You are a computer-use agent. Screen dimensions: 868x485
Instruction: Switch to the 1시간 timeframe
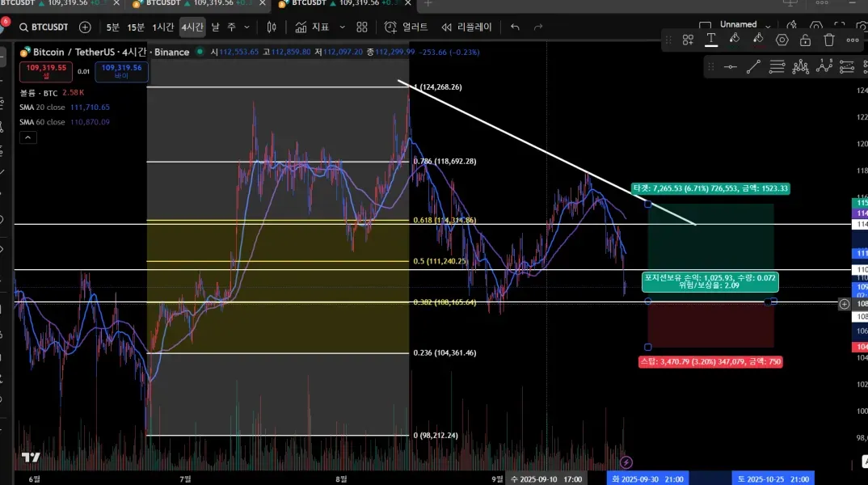click(x=162, y=27)
